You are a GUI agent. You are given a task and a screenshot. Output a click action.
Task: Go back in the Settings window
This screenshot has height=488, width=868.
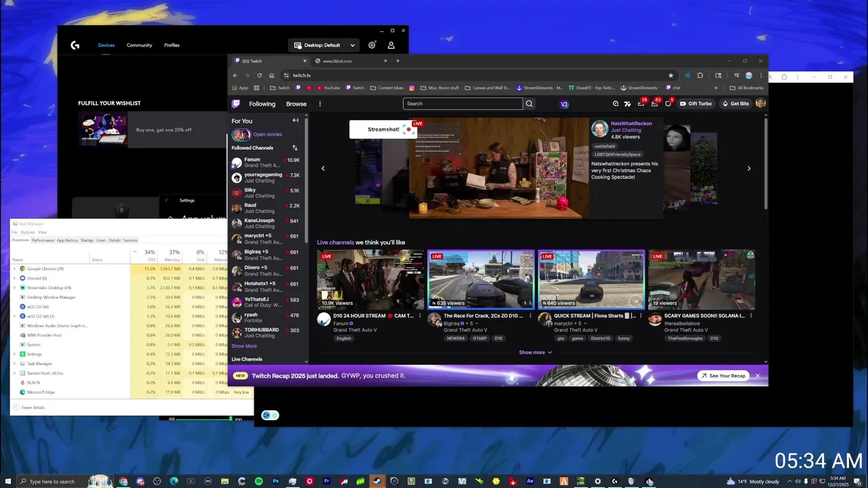pos(167,200)
